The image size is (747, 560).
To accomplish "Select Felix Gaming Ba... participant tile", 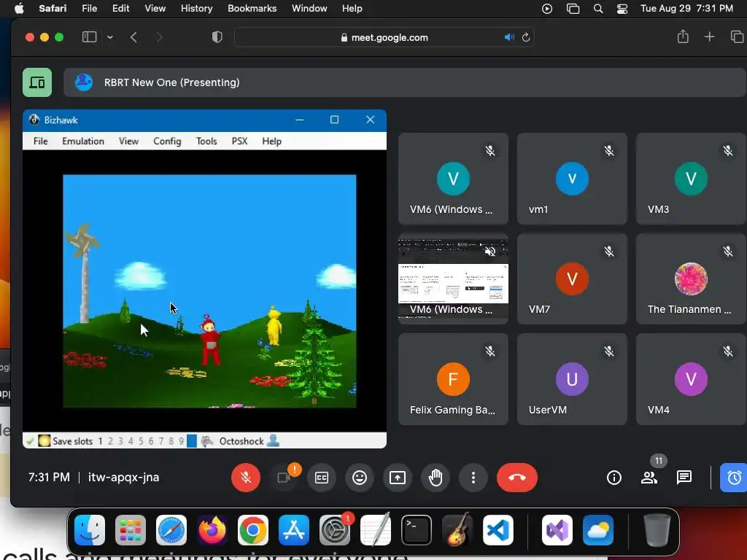I will tap(453, 379).
